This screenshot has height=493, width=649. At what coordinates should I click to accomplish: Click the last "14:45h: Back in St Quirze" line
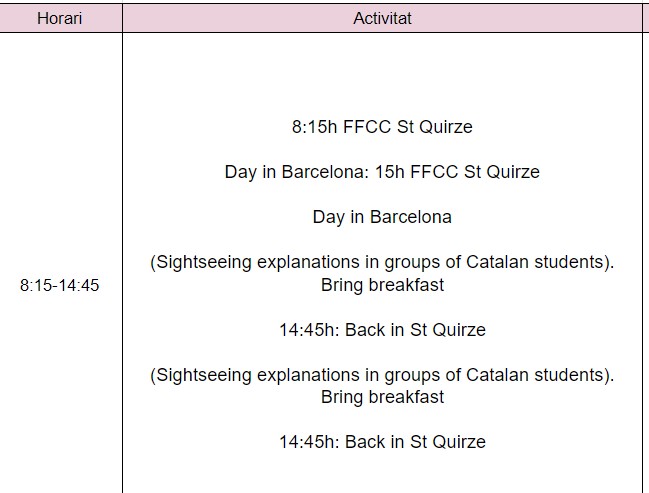(x=382, y=442)
